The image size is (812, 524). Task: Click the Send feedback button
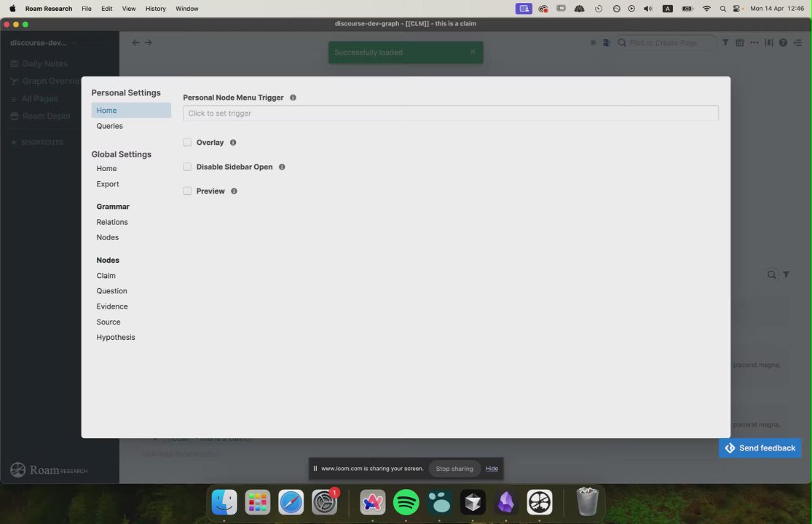(760, 448)
